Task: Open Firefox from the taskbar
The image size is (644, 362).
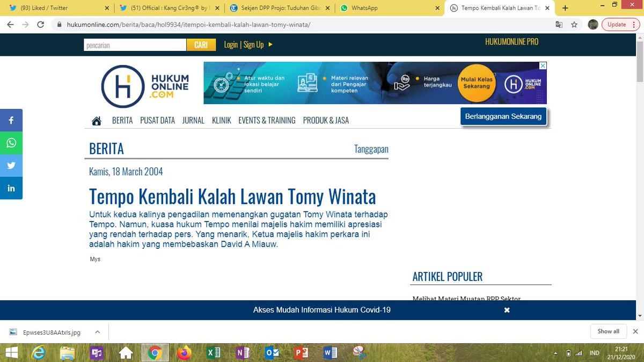Action: pyautogui.click(x=184, y=353)
